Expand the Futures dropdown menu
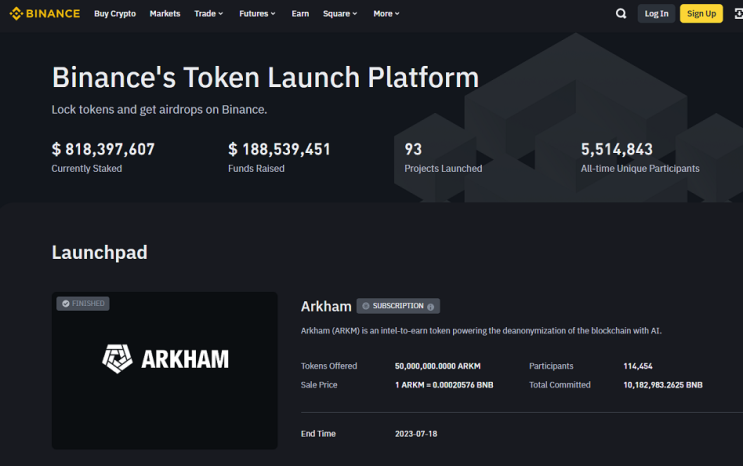743x466 pixels. (x=257, y=14)
